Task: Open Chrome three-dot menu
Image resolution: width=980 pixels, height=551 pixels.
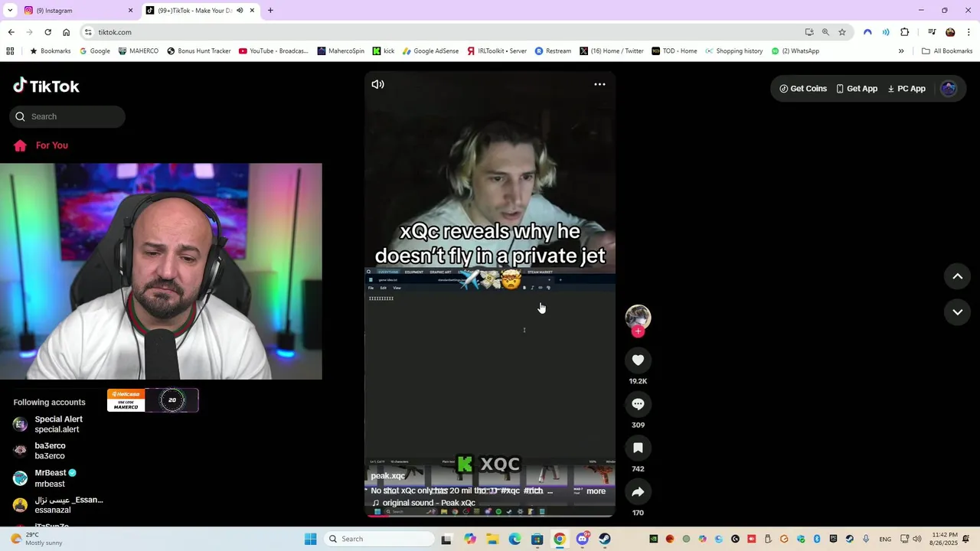Action: coord(969,32)
